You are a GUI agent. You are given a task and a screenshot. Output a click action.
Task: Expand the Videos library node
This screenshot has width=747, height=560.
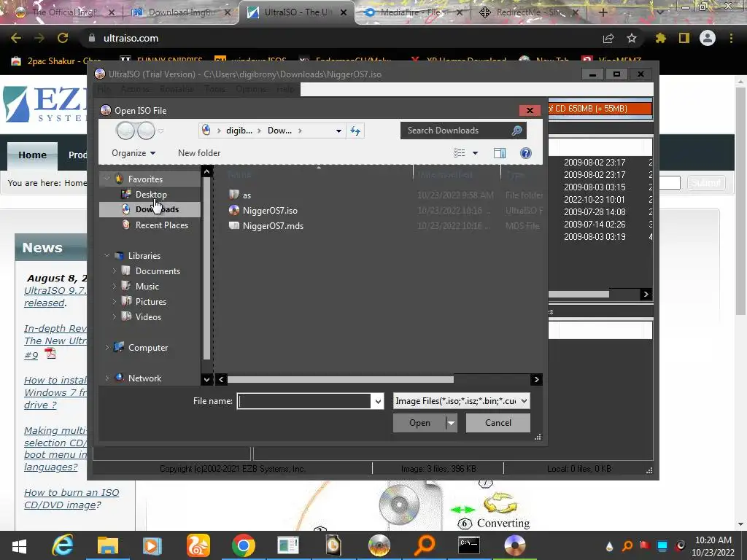point(115,316)
